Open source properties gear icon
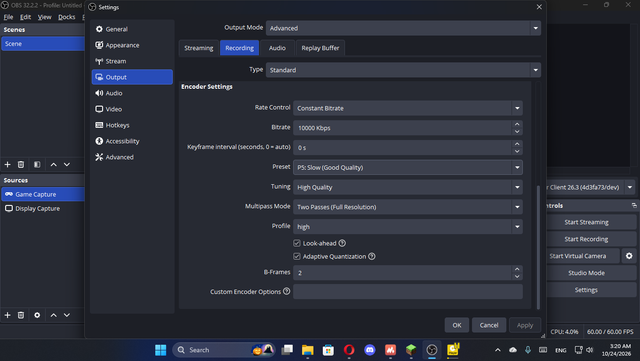The image size is (640, 361). 37,315
